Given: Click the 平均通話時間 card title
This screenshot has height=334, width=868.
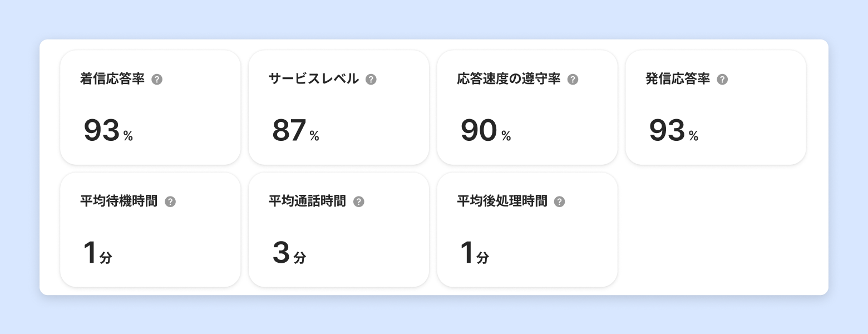Looking at the screenshot, I should coord(307,201).
